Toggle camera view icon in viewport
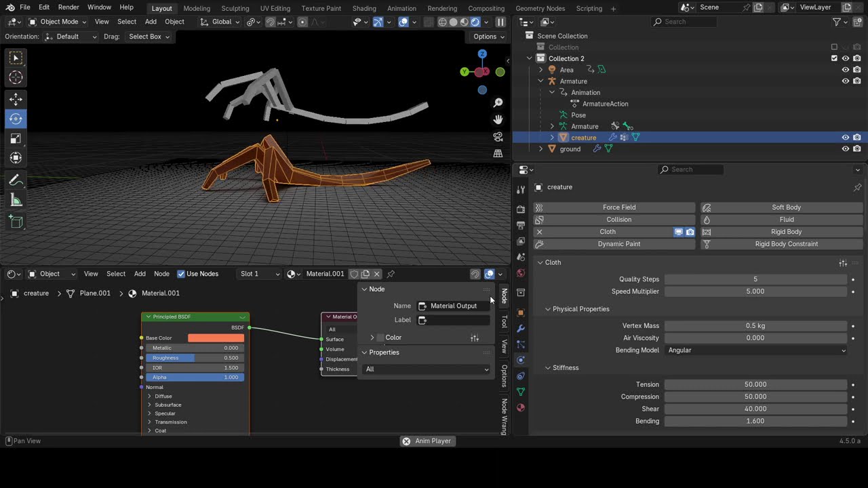868x488 pixels. click(x=498, y=136)
